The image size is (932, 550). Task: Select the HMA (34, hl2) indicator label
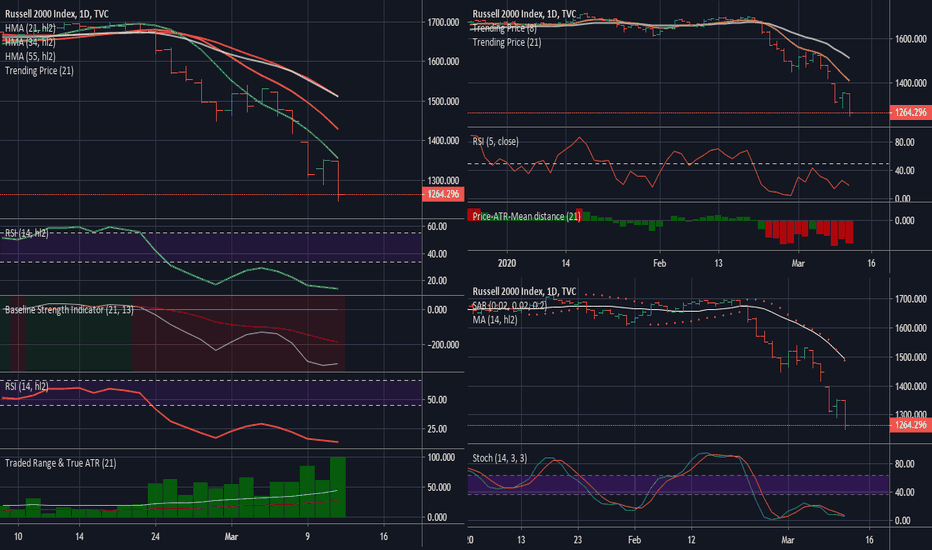pos(30,42)
